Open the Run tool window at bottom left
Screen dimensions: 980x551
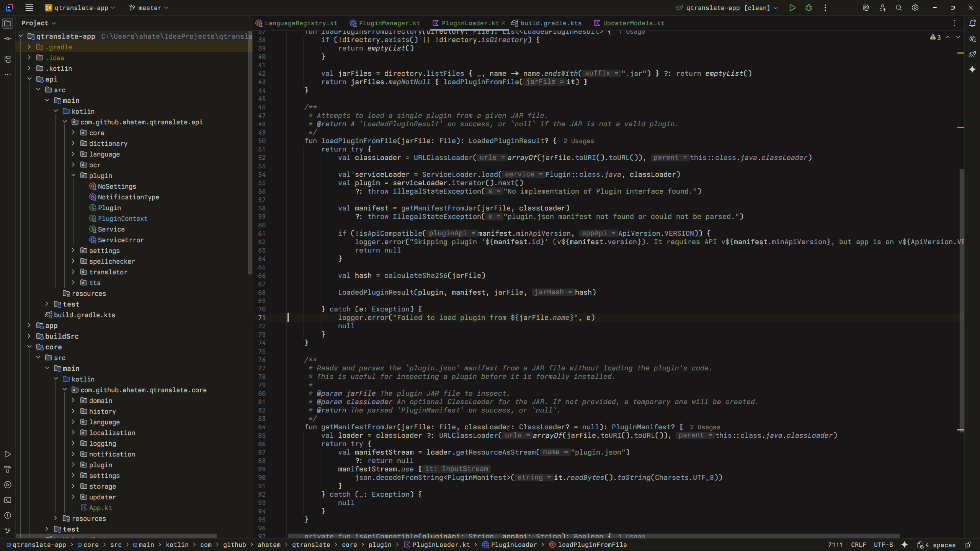[x=8, y=454]
